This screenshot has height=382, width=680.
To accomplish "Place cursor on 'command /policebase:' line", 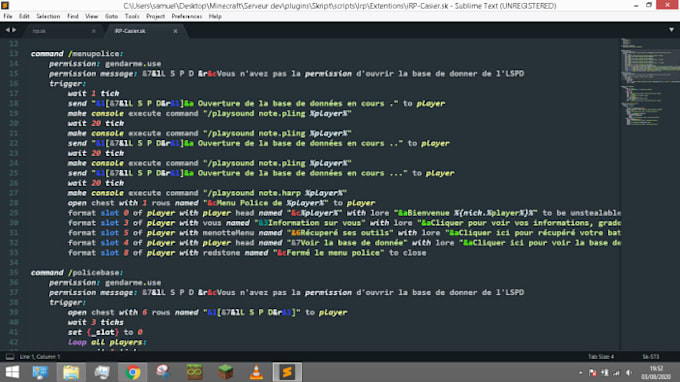I will 77,273.
